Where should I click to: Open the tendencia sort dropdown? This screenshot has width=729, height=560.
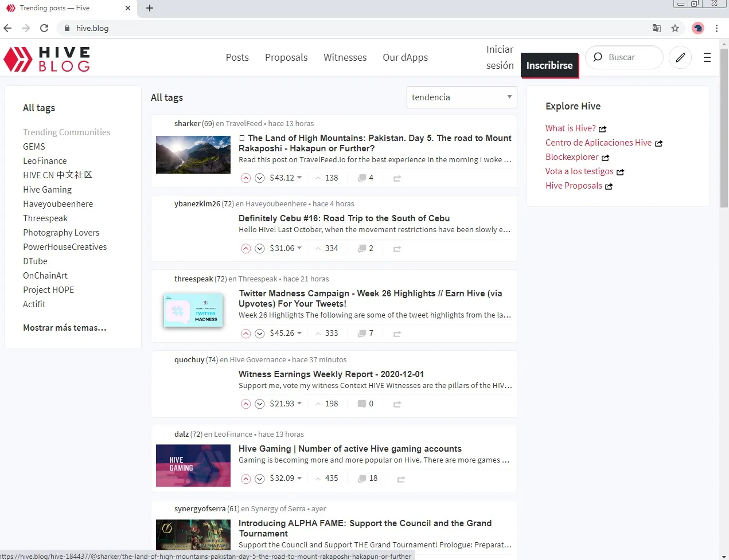462,97
